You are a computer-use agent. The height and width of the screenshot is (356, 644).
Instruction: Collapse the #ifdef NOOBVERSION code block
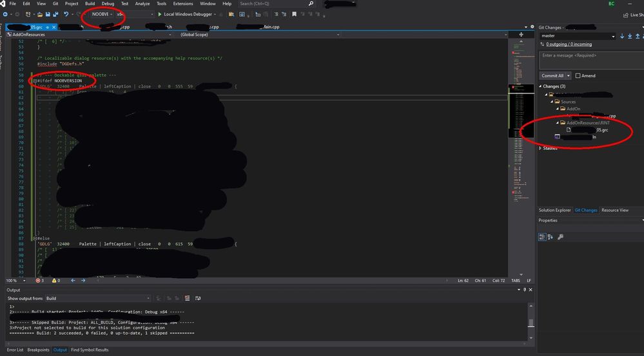(35, 81)
